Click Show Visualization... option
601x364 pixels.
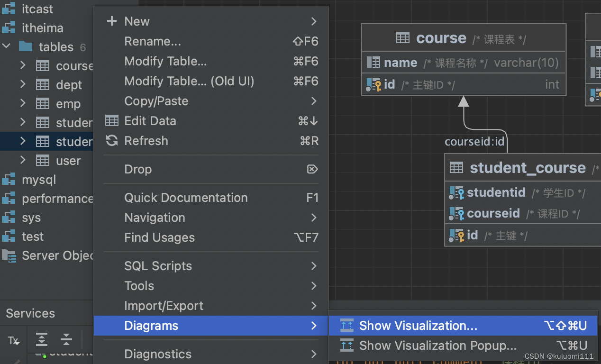tap(463, 326)
